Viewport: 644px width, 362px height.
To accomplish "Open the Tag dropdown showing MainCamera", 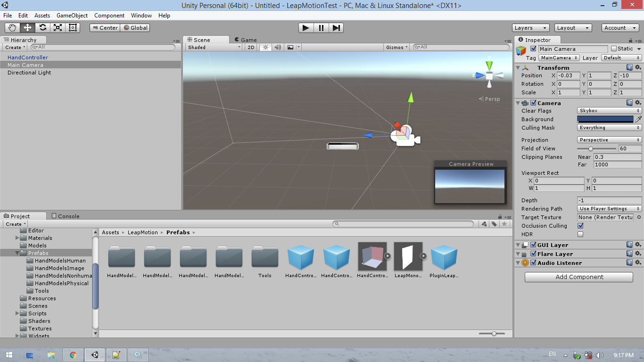I will 559,58.
